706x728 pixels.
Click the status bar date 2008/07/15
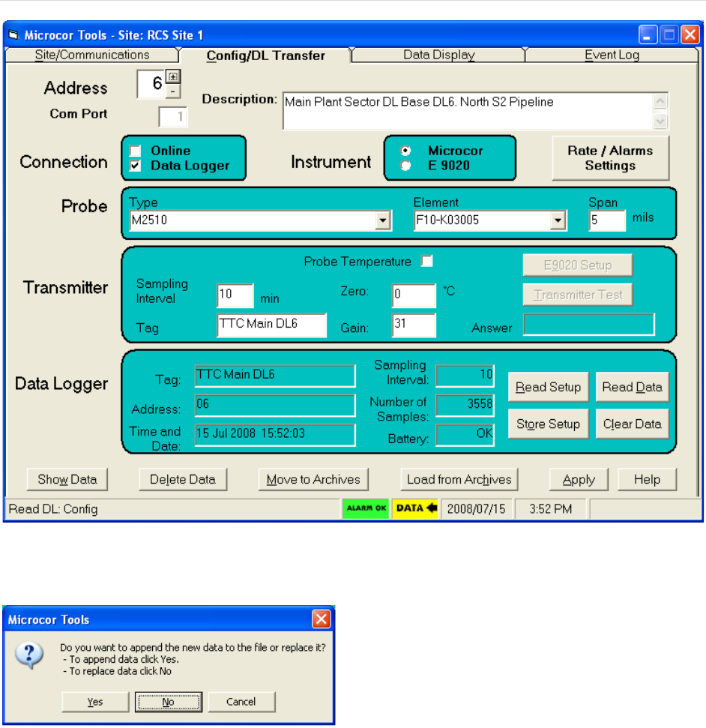476,508
